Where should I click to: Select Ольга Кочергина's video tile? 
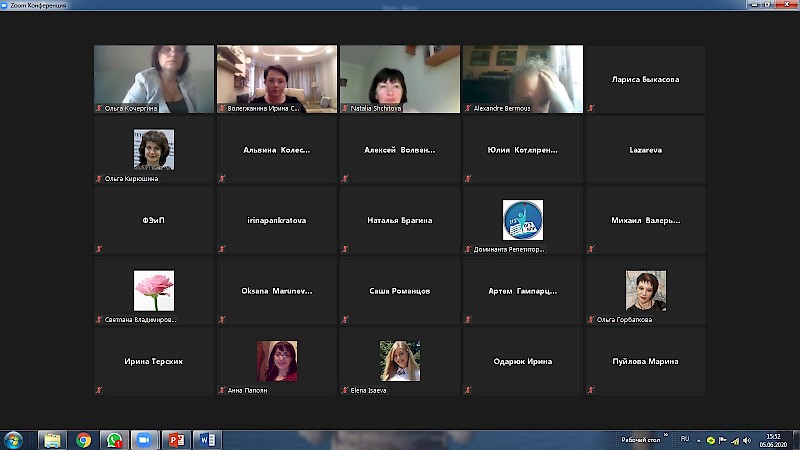pos(154,78)
